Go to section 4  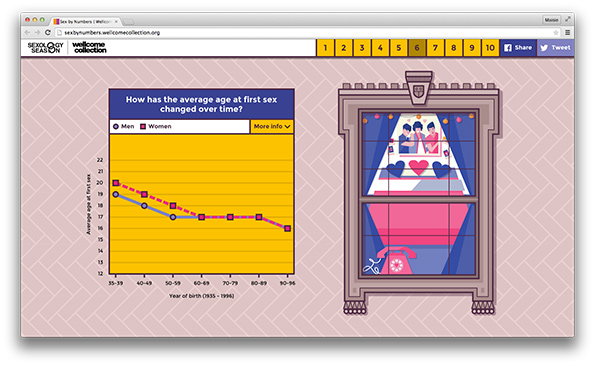[380, 48]
